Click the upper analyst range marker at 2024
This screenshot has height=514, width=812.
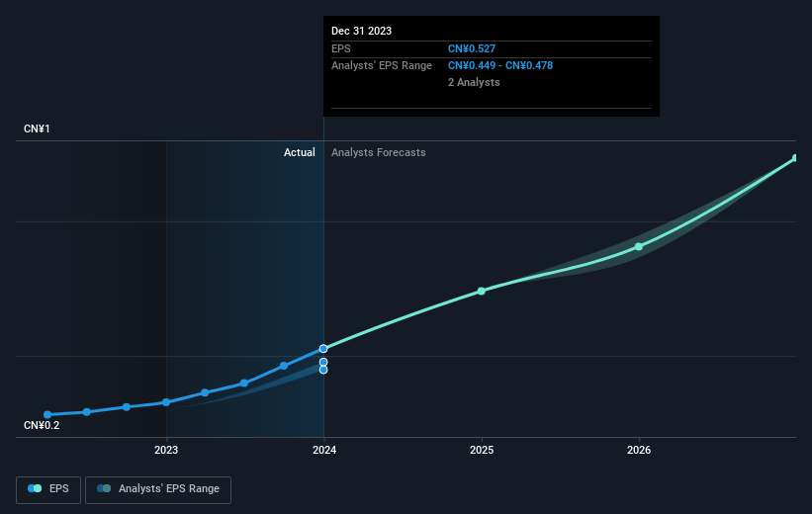pos(323,363)
